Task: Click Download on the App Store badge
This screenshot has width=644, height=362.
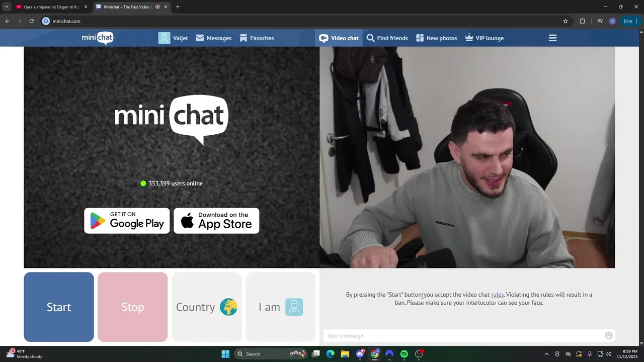Action: pyautogui.click(x=216, y=221)
